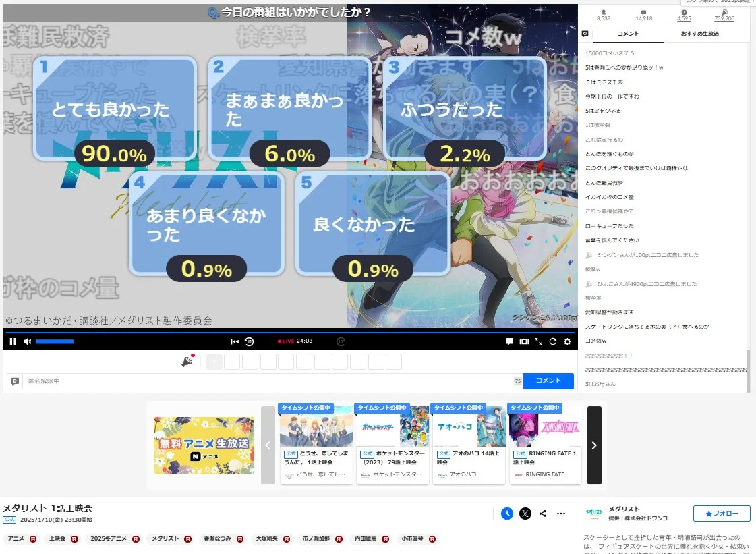Image resolution: width=756 pixels, height=554 pixels.
Task: Select poll option まあまあ良かった
Action: coord(290,108)
